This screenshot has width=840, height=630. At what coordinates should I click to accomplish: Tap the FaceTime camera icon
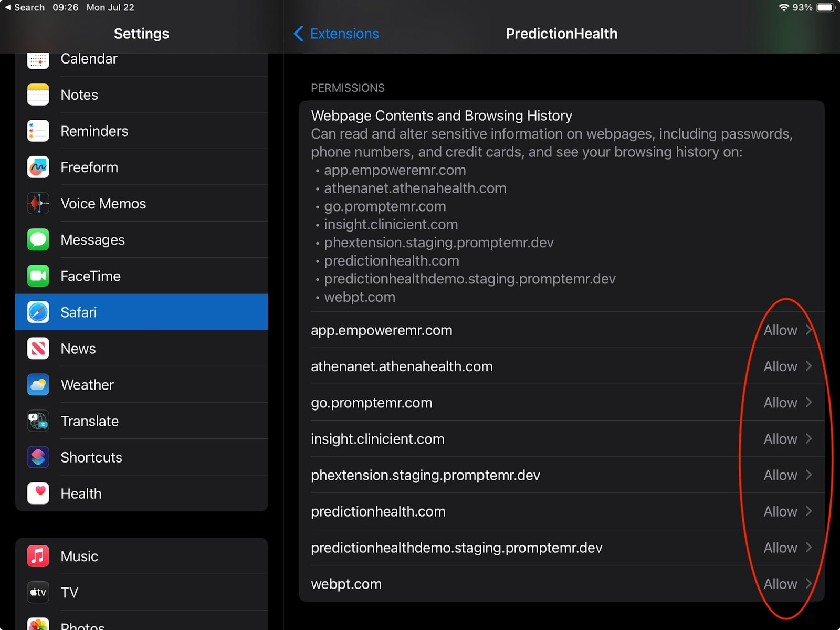tap(38, 276)
